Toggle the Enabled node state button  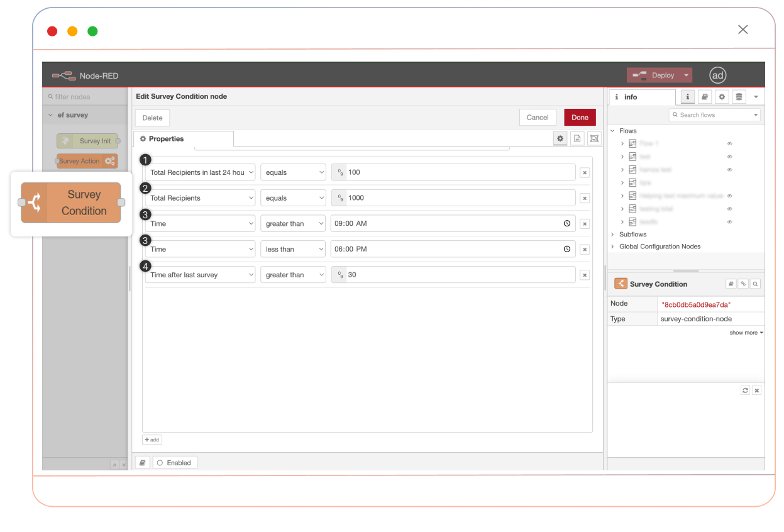(x=175, y=462)
